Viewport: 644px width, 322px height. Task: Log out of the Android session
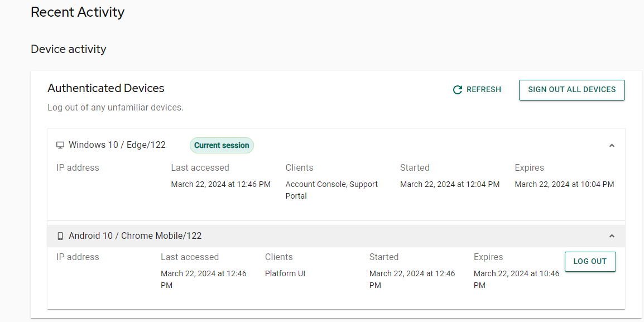point(590,262)
